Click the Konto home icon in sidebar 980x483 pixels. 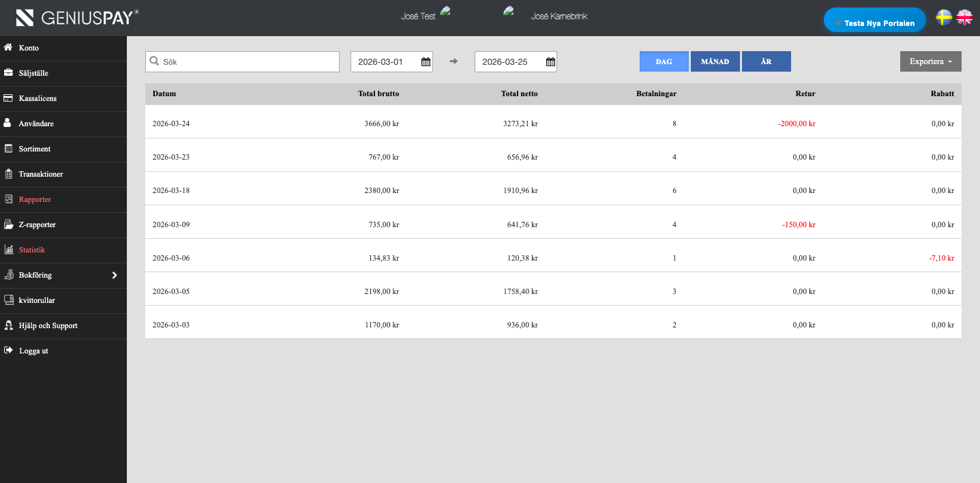8,48
